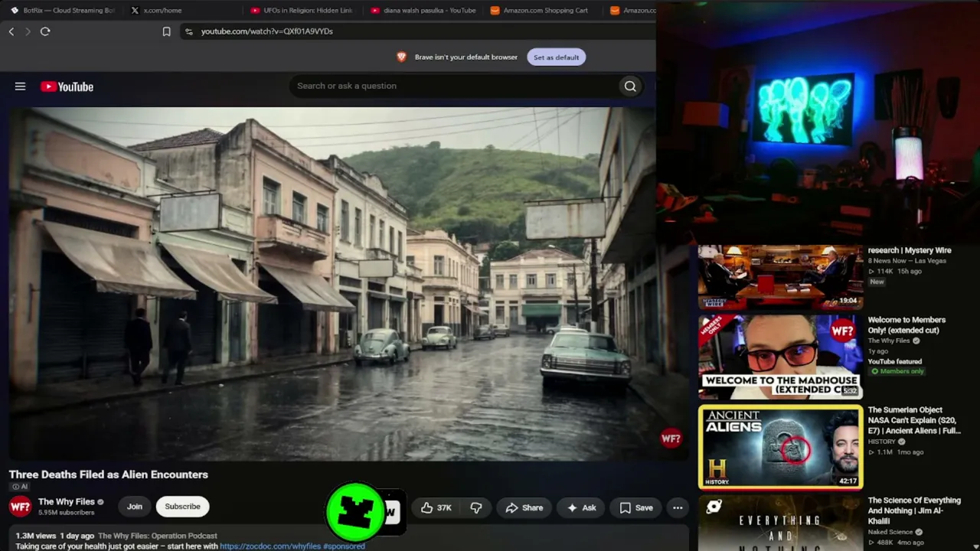Image resolution: width=980 pixels, height=551 pixels.
Task: Open The Science Of Everything And Nothing title
Action: pos(914,510)
